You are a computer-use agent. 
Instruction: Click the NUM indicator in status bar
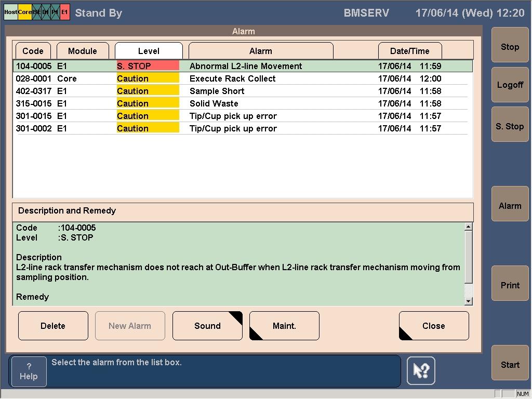[x=523, y=394]
